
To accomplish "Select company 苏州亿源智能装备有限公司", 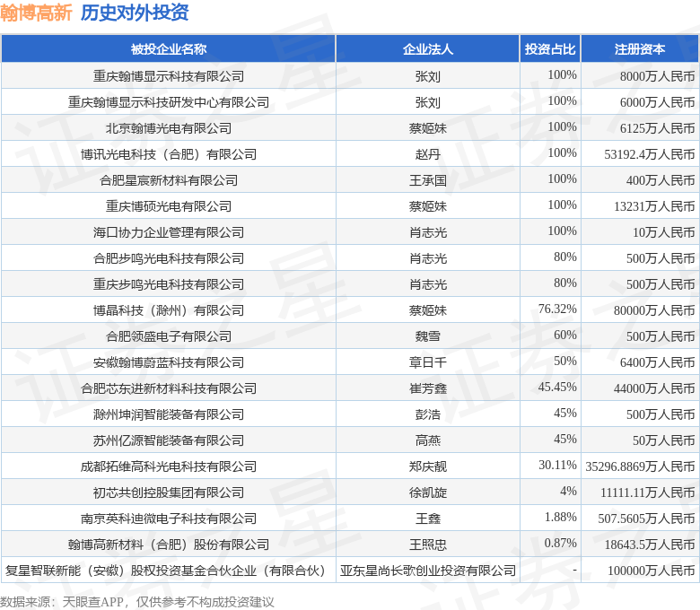I will [169, 440].
